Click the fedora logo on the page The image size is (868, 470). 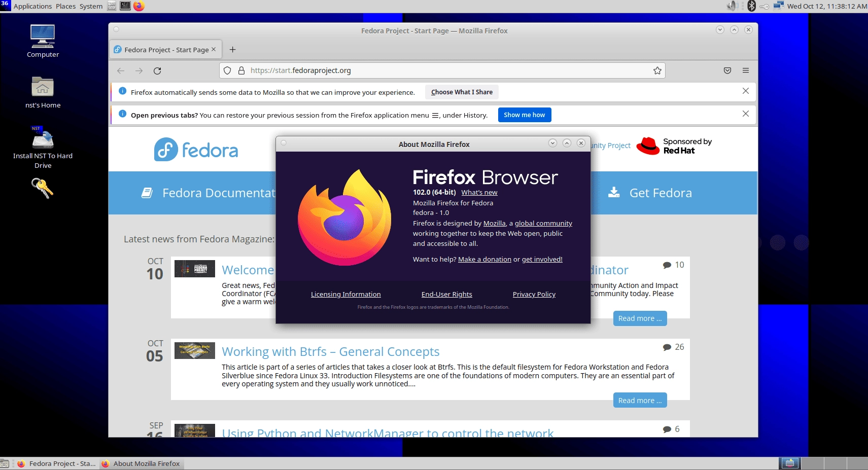point(196,150)
